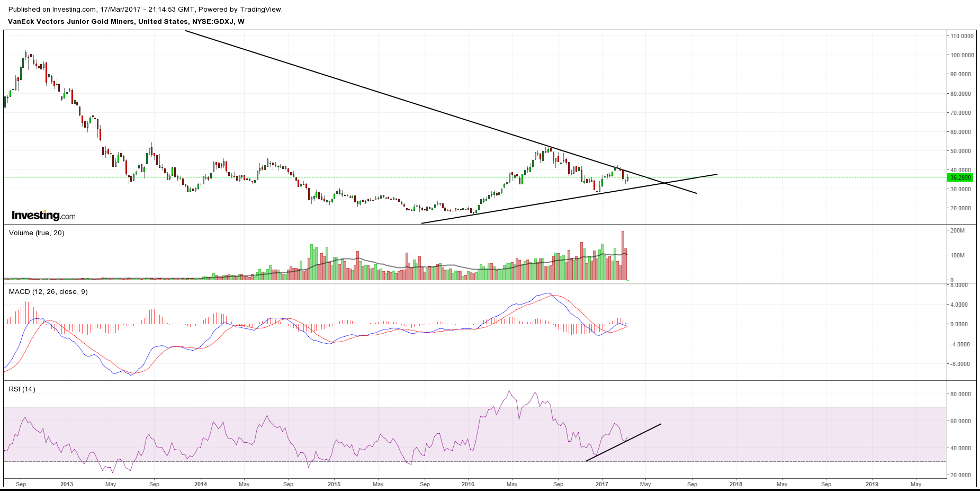Click the 2013 label on time axis
The image size is (980, 491).
point(67,484)
